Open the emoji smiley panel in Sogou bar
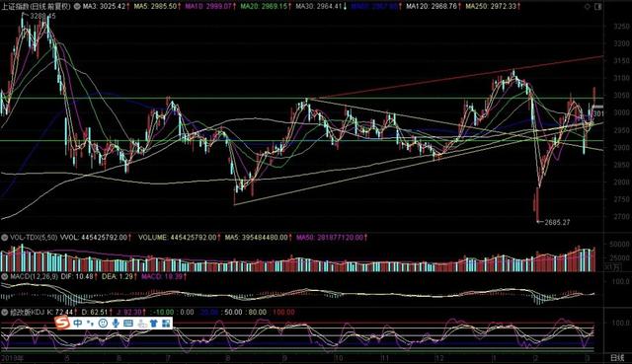 [x=103, y=323]
